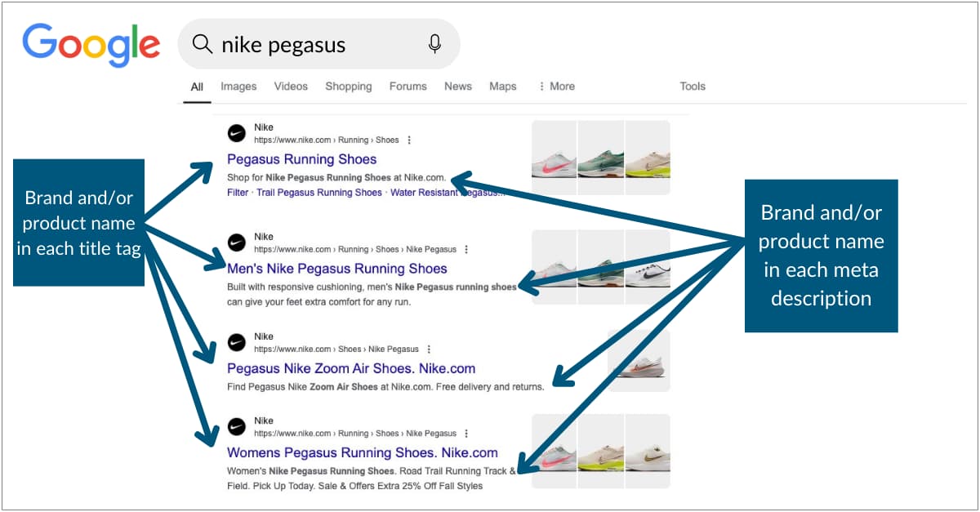Open the three-dot menu on the first result
This screenshot has width=980, height=512.
click(x=408, y=140)
